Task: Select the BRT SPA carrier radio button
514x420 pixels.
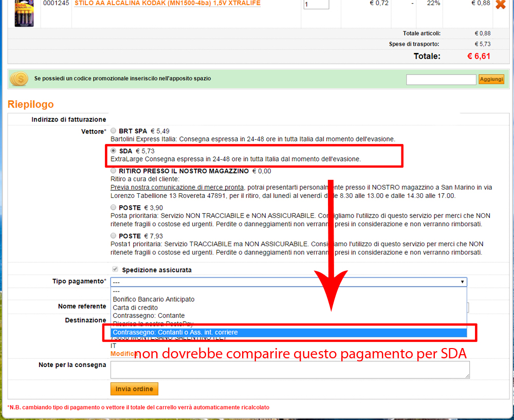Action: tap(113, 131)
